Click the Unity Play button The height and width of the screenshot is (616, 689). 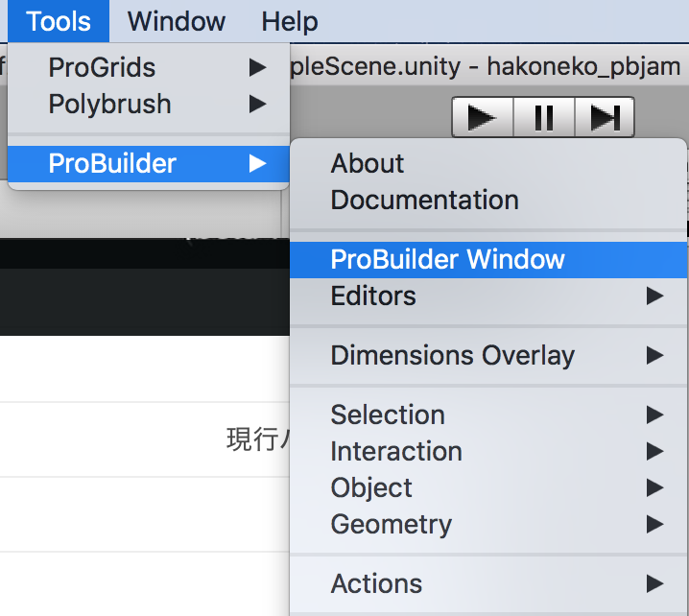click(483, 117)
